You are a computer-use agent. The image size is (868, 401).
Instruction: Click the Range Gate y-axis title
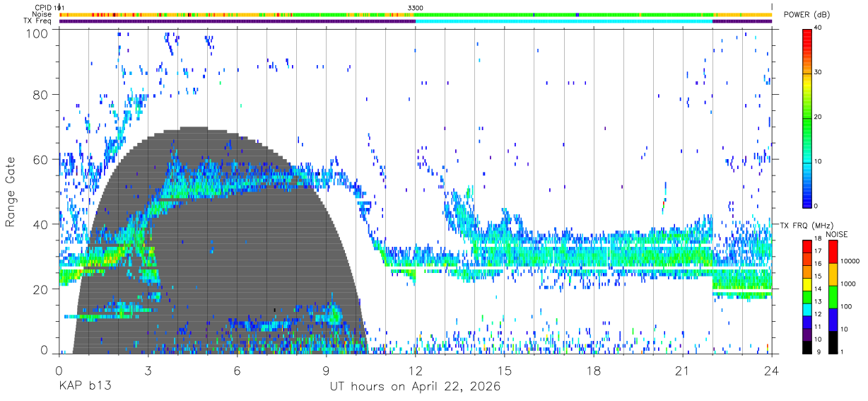click(x=11, y=192)
